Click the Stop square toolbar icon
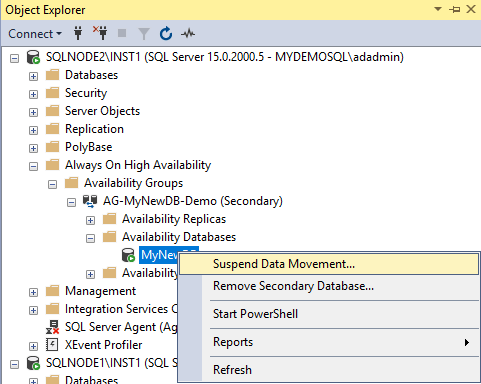The image size is (481, 384). click(x=122, y=33)
